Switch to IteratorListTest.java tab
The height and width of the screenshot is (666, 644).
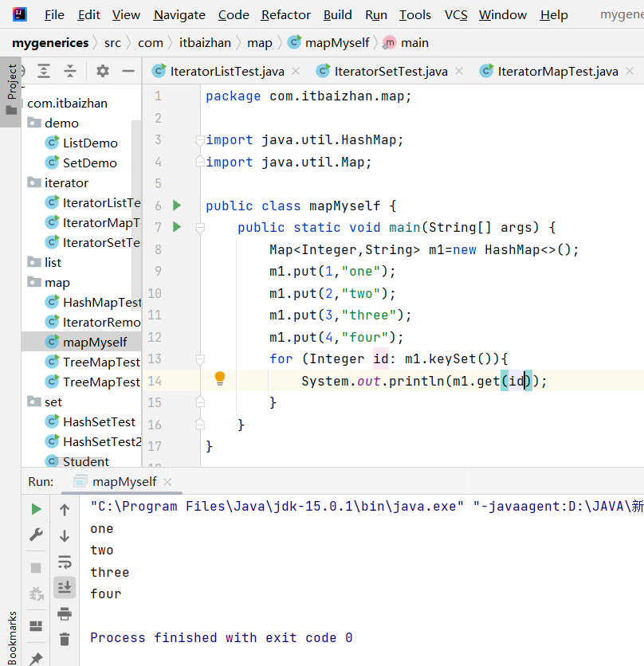point(227,72)
